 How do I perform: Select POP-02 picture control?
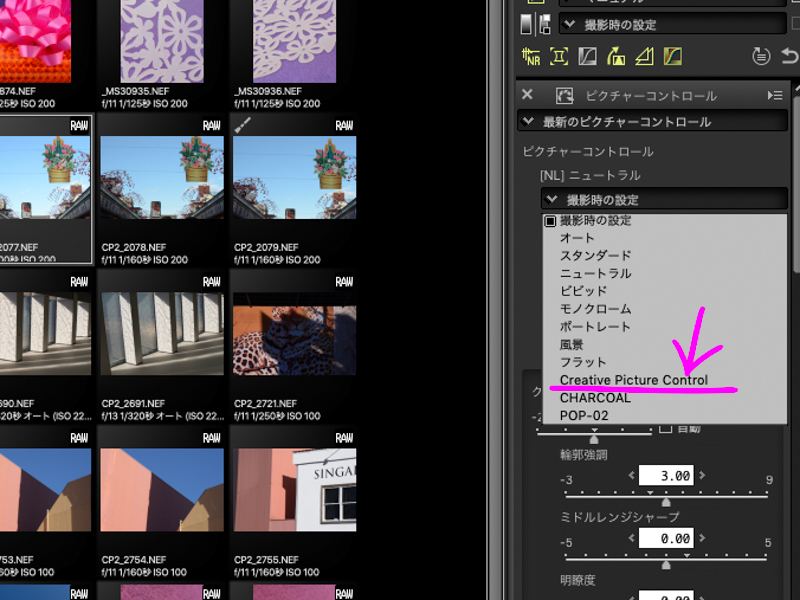coord(664,415)
